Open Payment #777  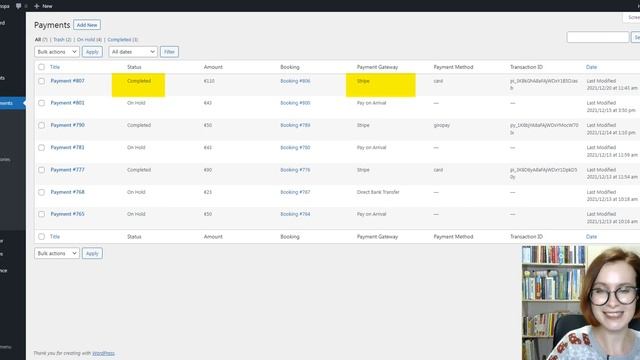pos(67,170)
